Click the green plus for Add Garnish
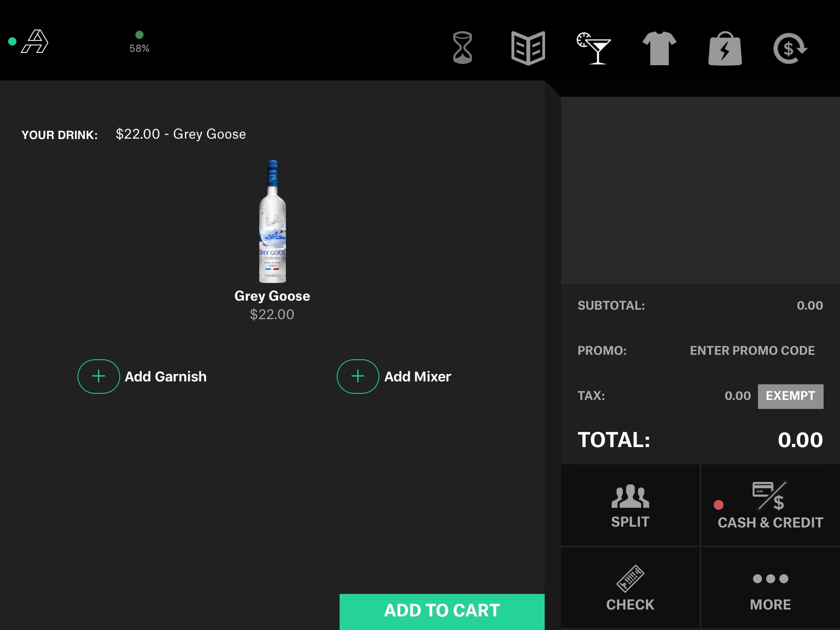The height and width of the screenshot is (630, 840). click(98, 376)
